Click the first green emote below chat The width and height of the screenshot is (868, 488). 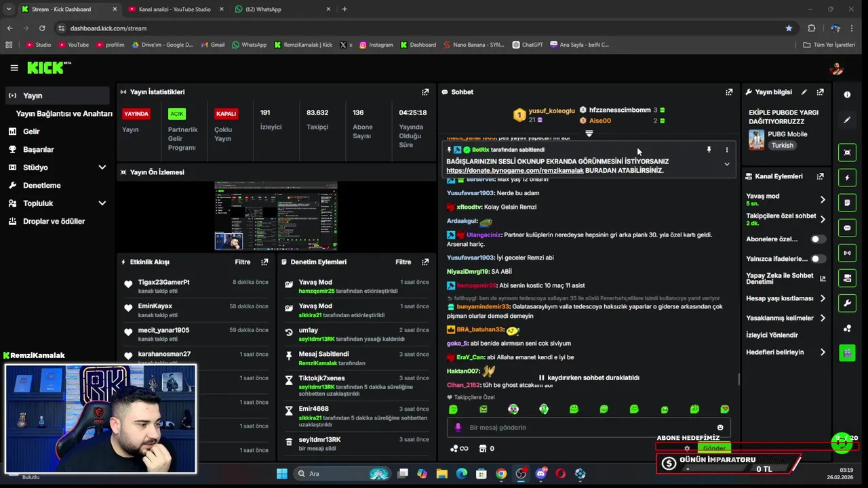pyautogui.click(x=453, y=409)
